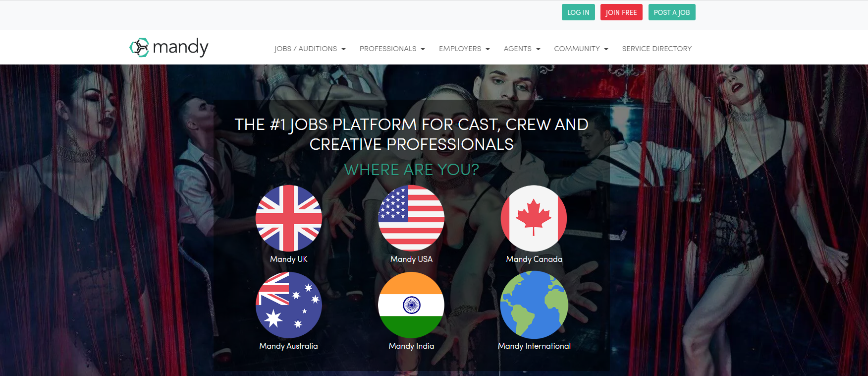Click the #1 Jobs Platform headline

(411, 134)
